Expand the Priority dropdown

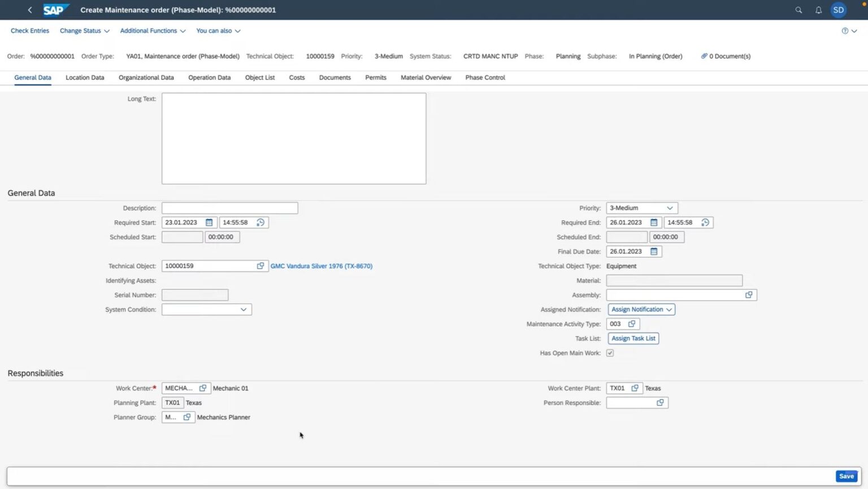pyautogui.click(x=670, y=208)
